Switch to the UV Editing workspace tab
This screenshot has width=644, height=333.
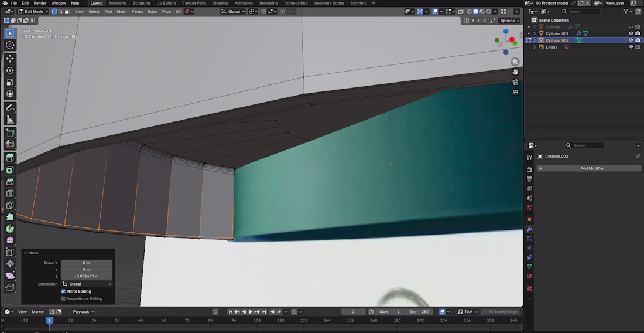[166, 3]
